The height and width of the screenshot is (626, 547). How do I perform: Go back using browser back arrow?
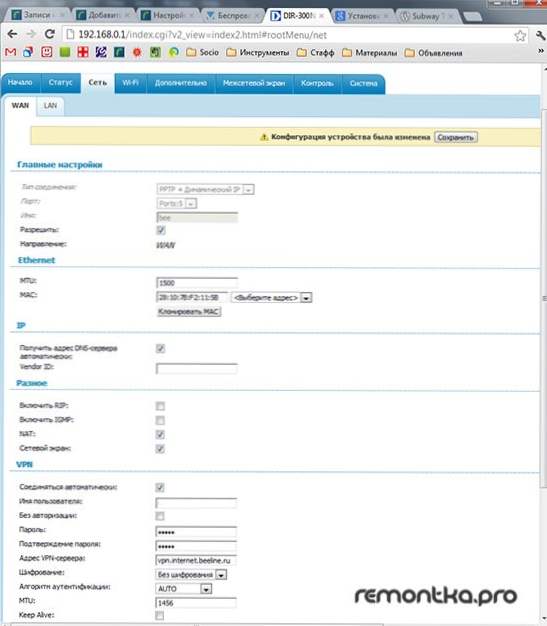click(12, 34)
